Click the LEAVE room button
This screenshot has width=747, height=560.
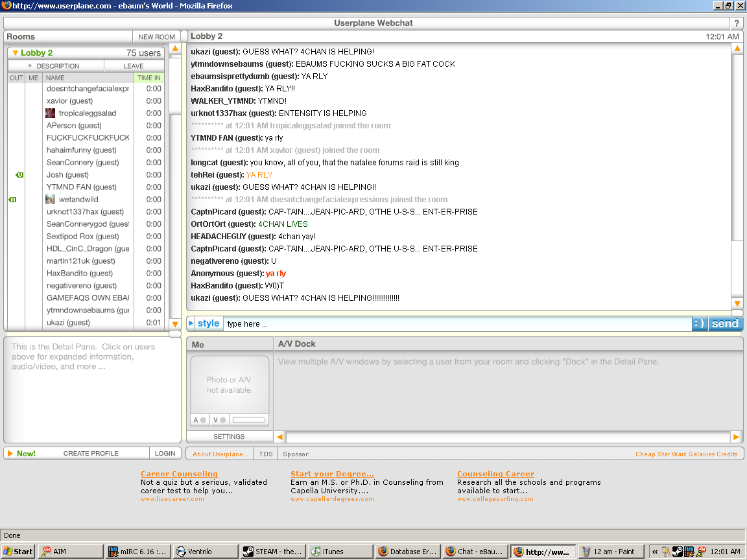pos(134,66)
